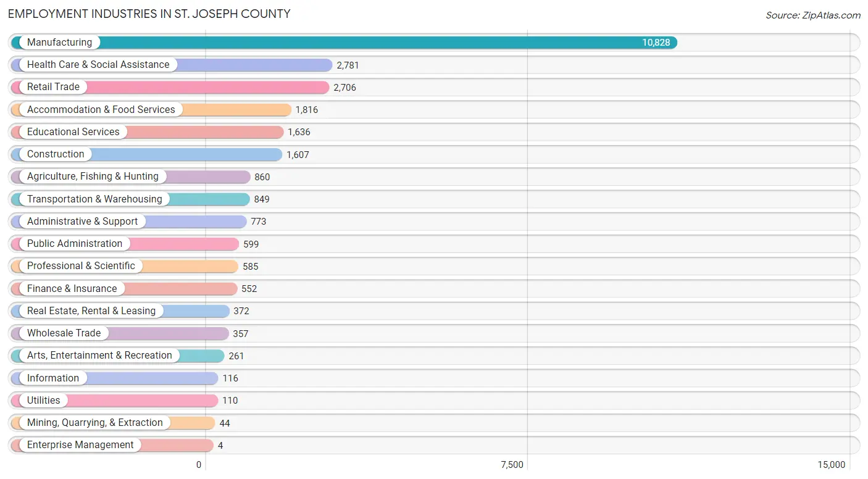Select the Construction label
Viewport: 868px width, 479px height.
(56, 154)
